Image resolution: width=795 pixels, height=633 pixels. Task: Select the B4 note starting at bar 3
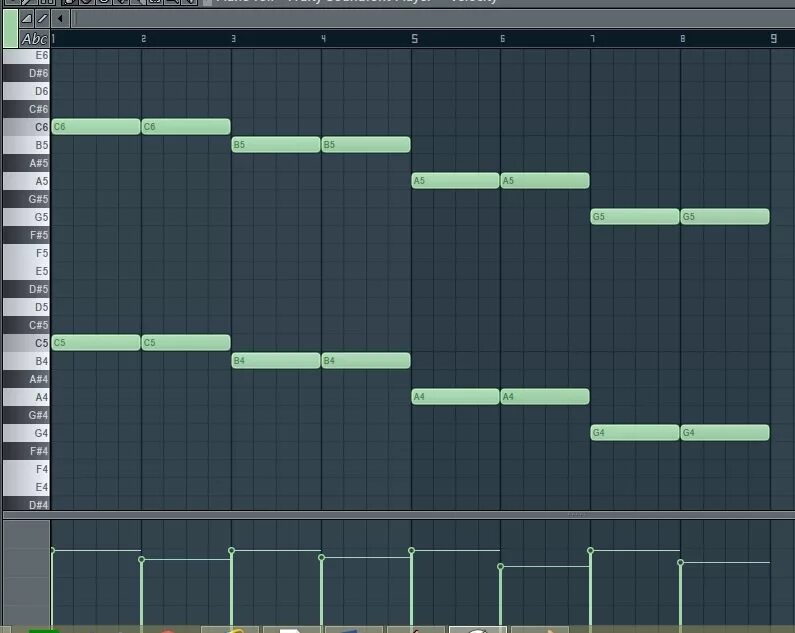tap(276, 361)
